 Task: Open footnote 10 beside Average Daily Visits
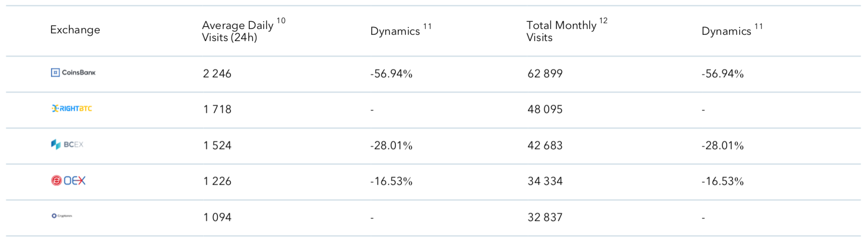coord(281,21)
